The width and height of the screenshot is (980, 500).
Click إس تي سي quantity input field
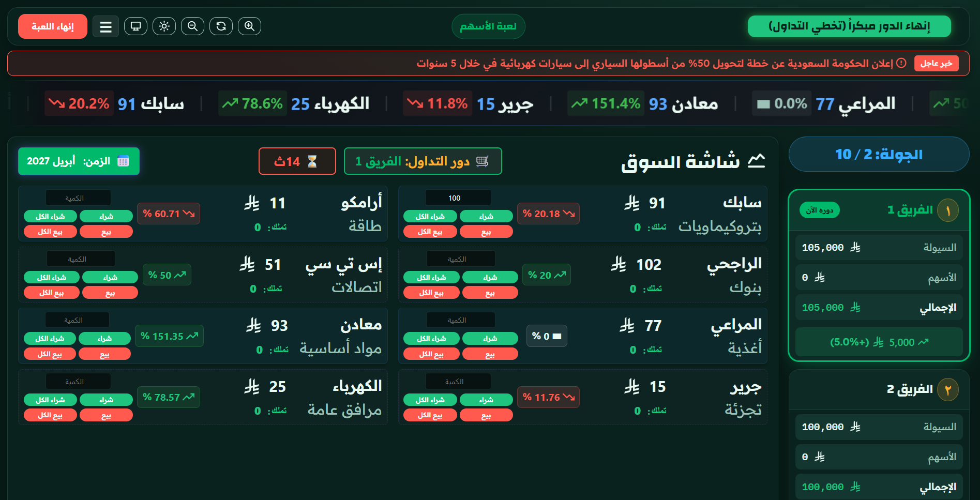(x=81, y=259)
